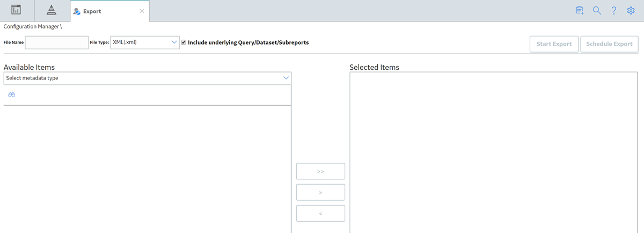Open the dashboard chart icon tab
The image size is (644, 233).
tap(17, 10)
